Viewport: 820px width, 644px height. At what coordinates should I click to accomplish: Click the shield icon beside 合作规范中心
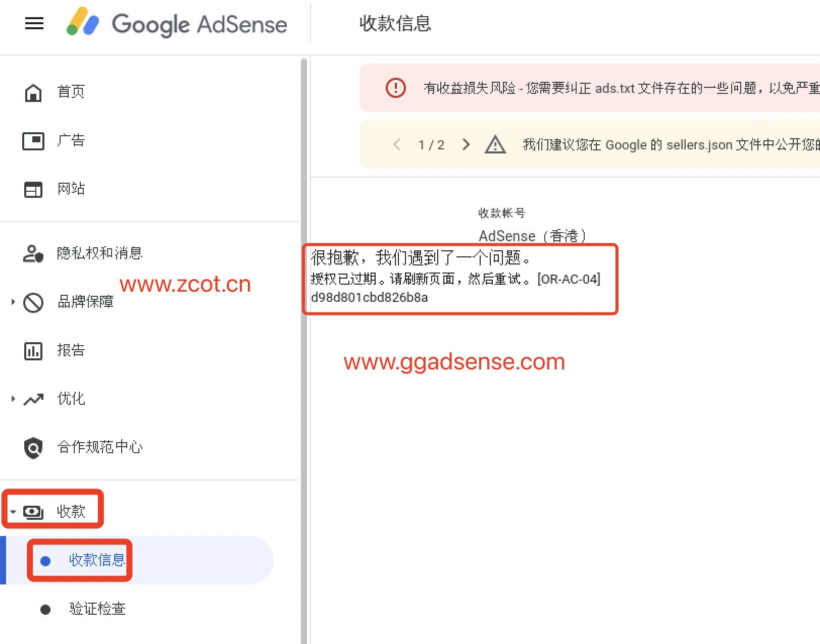click(x=33, y=448)
